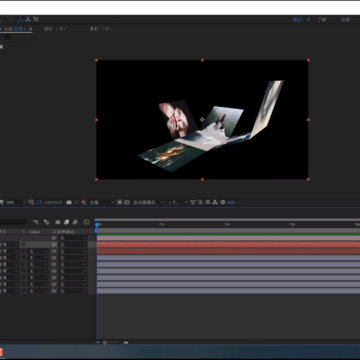Toggle the T checkbox on bottom layer row
Image resolution: width=360 pixels, height=360 pixels.
click(x=23, y=291)
